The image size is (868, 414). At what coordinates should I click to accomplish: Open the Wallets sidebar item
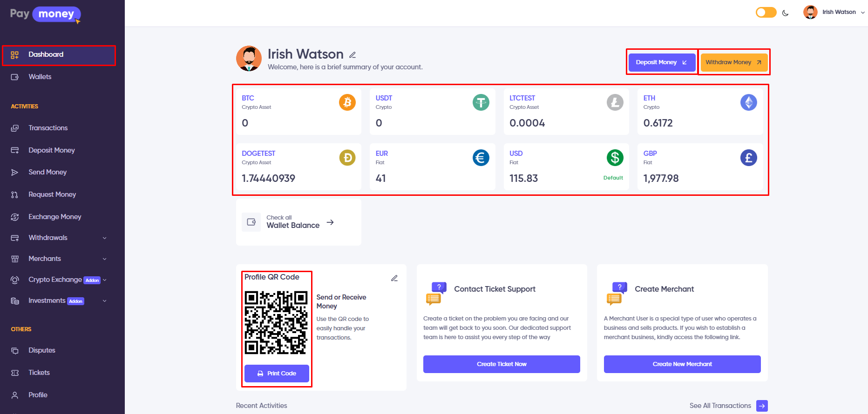coord(40,77)
